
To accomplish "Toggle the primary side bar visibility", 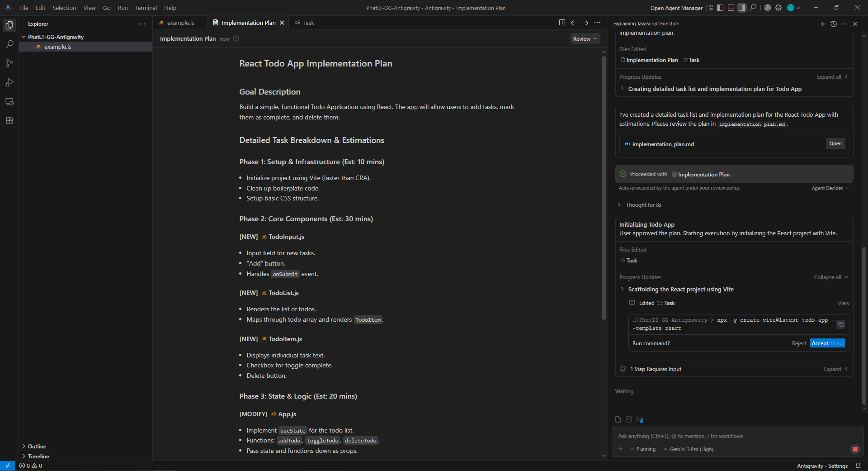I will tap(720, 8).
